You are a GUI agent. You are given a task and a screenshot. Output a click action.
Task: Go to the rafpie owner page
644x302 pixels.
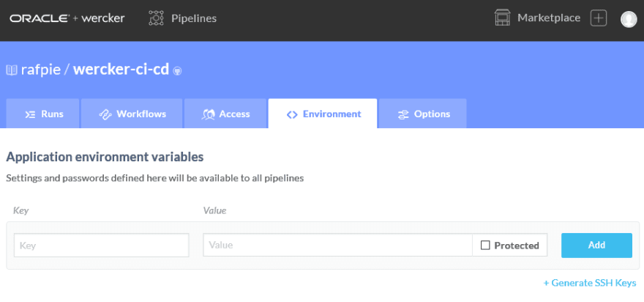pos(40,70)
